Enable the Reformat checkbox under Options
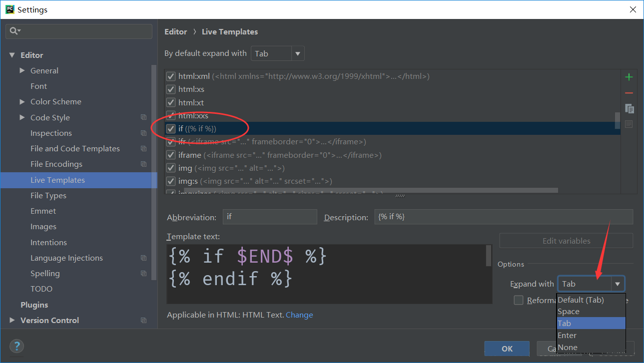Screen dimensions: 644x363 (519, 300)
